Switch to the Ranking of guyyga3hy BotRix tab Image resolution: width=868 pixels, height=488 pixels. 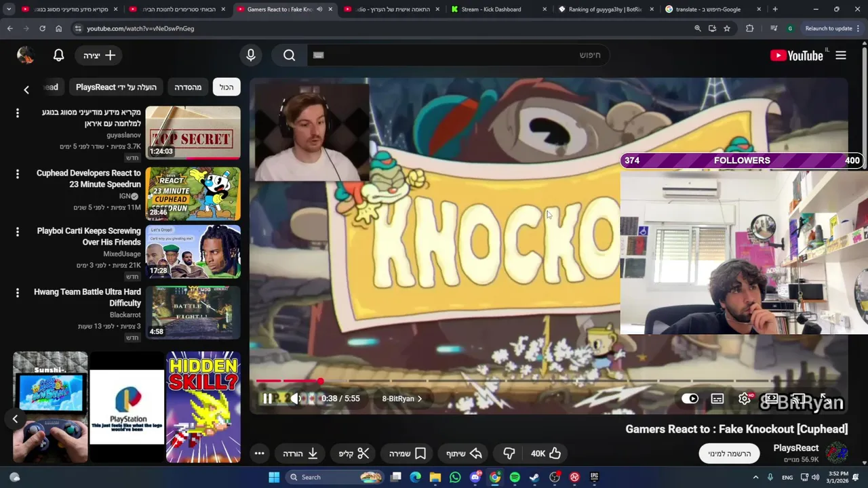605,9
